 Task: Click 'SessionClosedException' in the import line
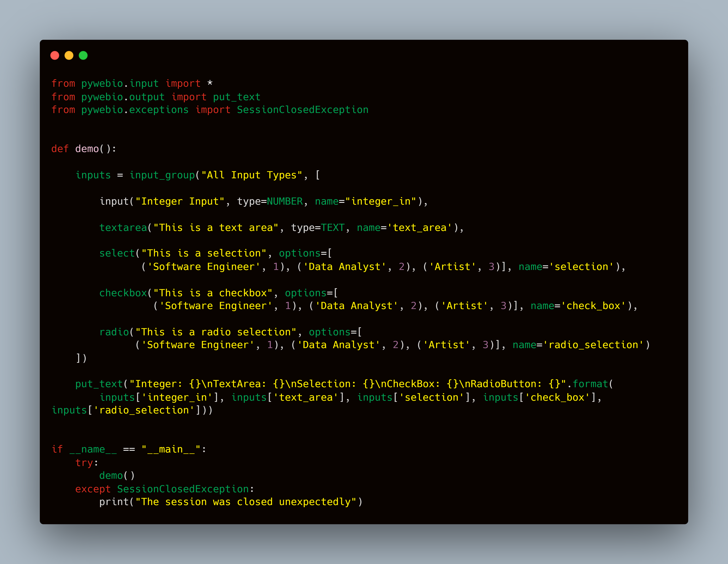click(x=303, y=110)
